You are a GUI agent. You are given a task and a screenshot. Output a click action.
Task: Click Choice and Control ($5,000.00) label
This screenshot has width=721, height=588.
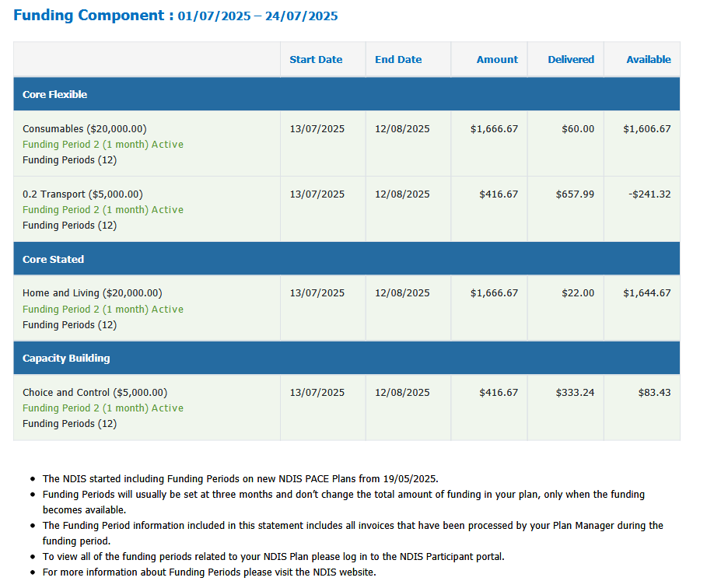pos(95,392)
